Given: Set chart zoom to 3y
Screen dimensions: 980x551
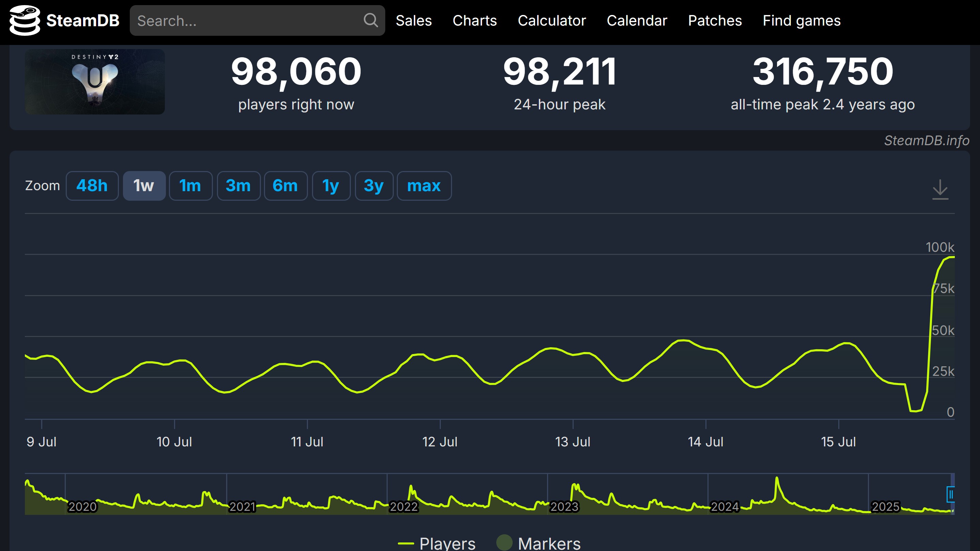Looking at the screenshot, I should tap(374, 186).
